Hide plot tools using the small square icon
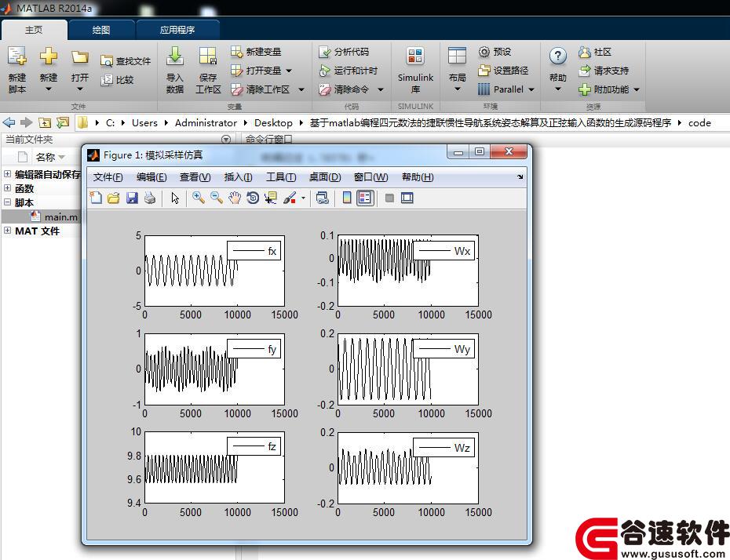The width and height of the screenshot is (730, 560). (389, 198)
